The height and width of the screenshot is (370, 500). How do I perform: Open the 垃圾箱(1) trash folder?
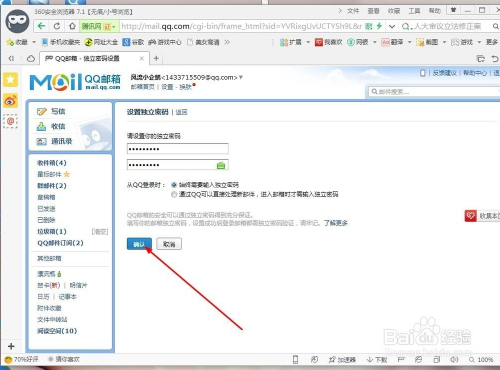point(52,231)
